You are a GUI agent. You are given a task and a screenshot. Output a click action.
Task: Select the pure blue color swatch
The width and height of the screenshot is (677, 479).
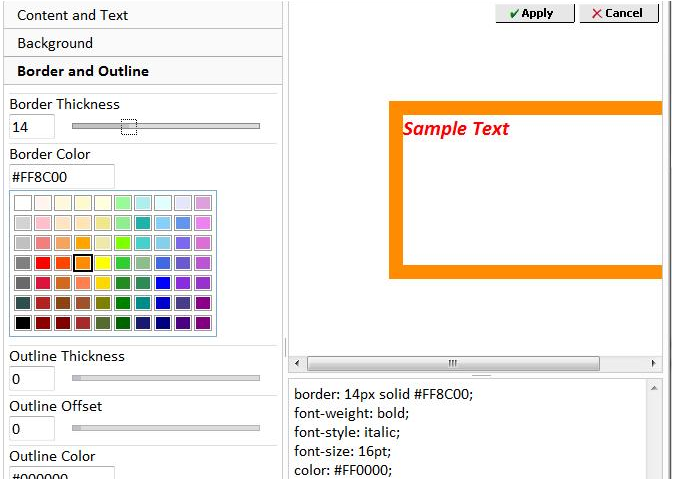coord(163,283)
